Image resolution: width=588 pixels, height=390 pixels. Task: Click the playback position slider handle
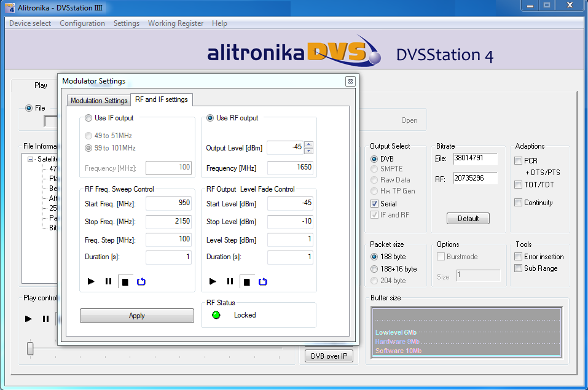tap(30, 348)
